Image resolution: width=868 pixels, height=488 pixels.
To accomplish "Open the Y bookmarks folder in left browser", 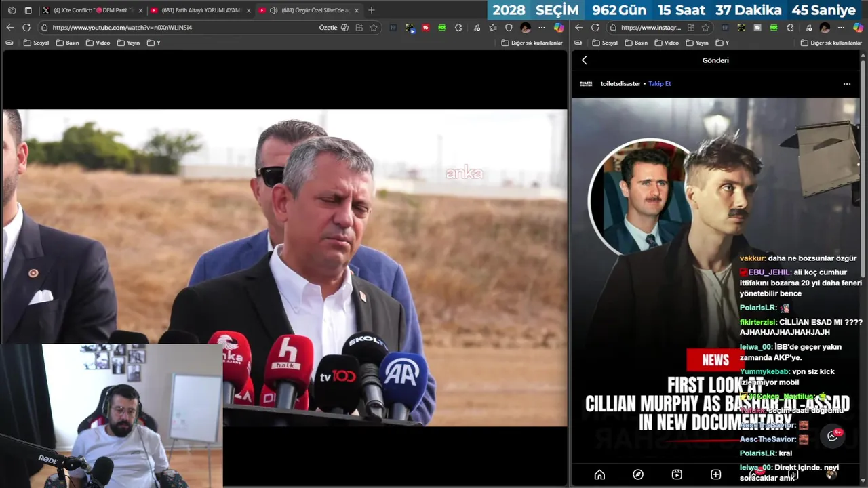I will point(154,43).
